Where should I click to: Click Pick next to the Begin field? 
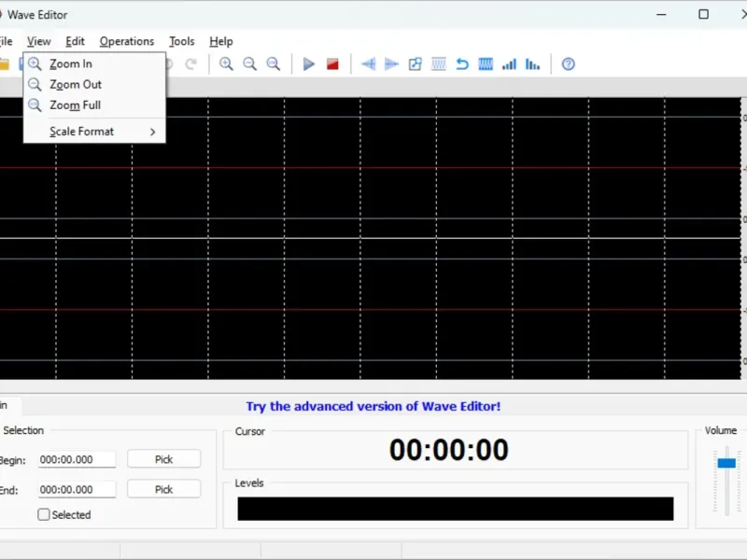click(x=163, y=459)
